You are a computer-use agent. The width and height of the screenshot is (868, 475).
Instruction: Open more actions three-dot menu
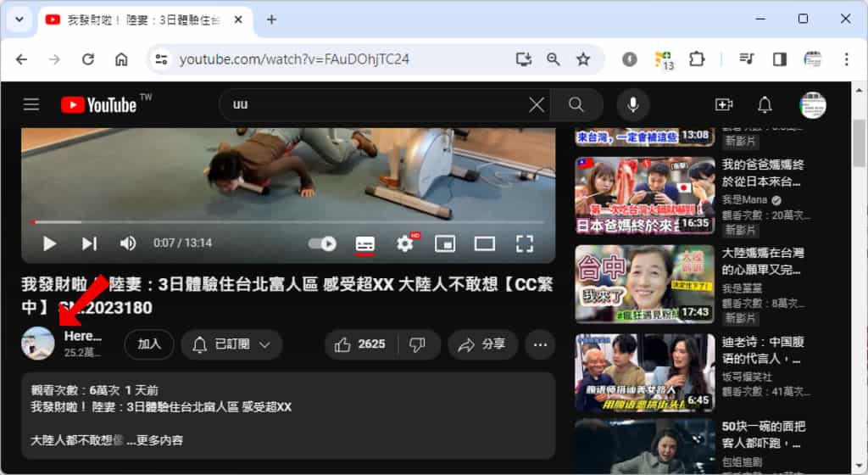coord(540,344)
